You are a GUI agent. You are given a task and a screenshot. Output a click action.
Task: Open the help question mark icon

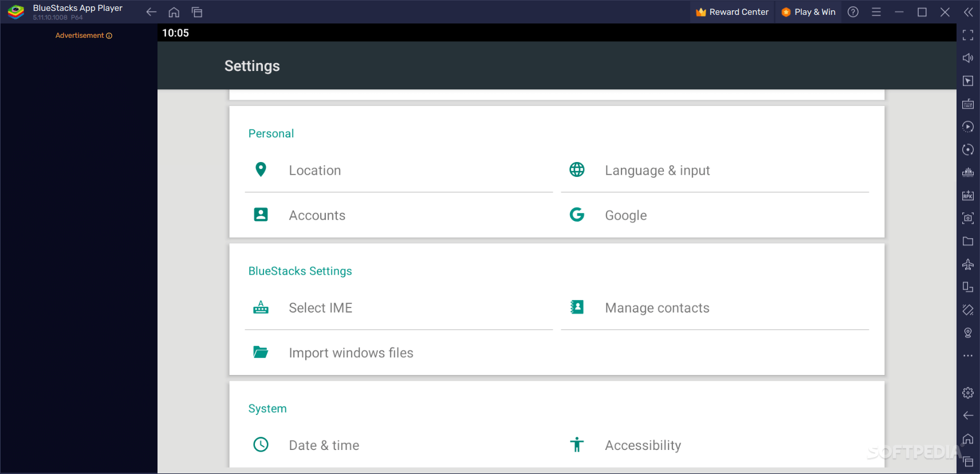pos(853,12)
